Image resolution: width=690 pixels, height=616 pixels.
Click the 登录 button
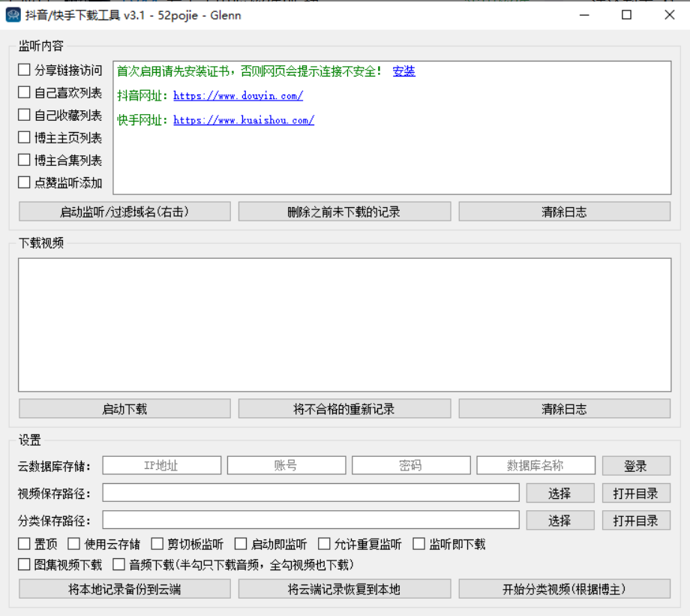pos(636,466)
